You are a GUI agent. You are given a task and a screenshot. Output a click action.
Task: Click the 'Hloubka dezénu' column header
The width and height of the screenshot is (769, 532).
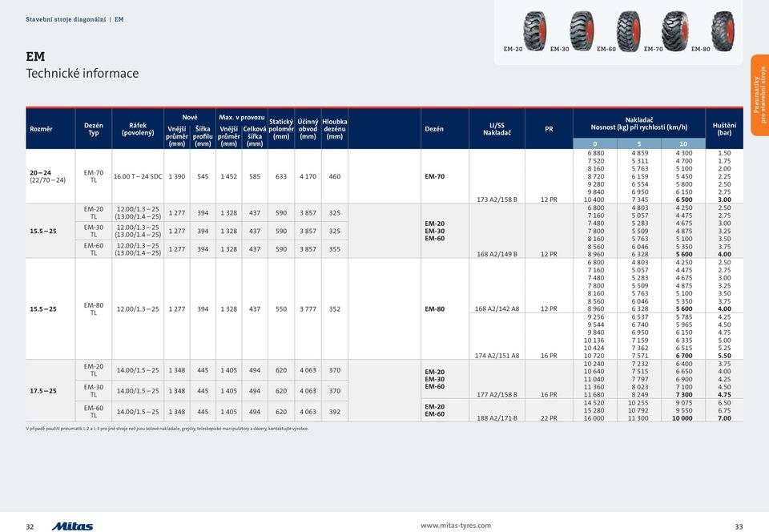tap(335, 129)
